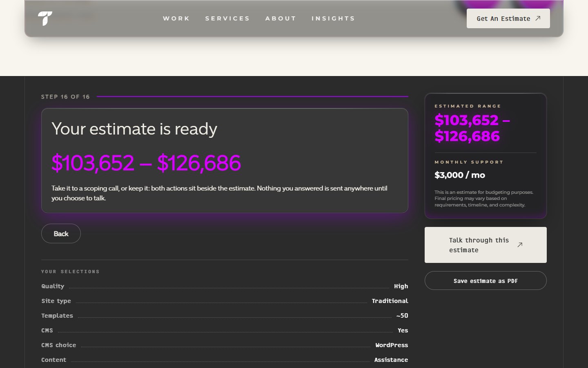This screenshot has height=368, width=588.
Task: Click the arrow icon on Talk through this estimate
Action: coord(520,245)
